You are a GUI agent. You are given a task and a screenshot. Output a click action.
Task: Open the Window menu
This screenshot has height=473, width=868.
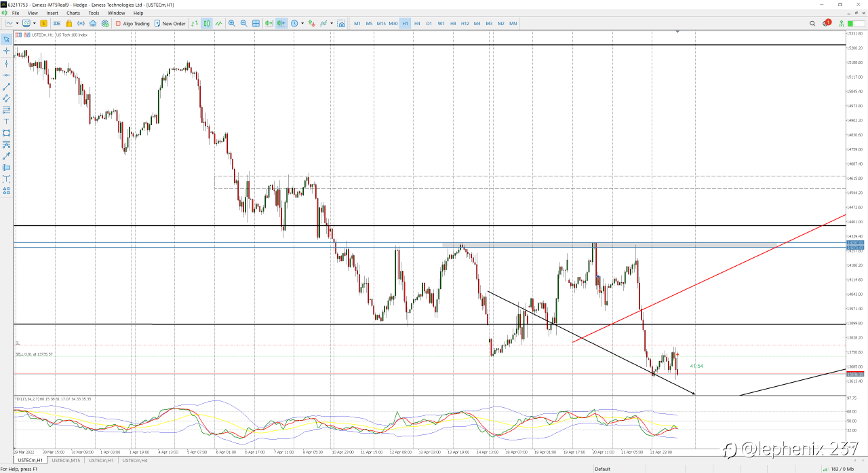(x=116, y=13)
